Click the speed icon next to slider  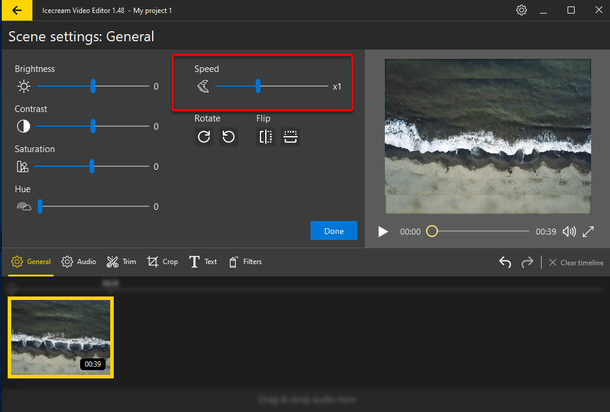pos(203,86)
